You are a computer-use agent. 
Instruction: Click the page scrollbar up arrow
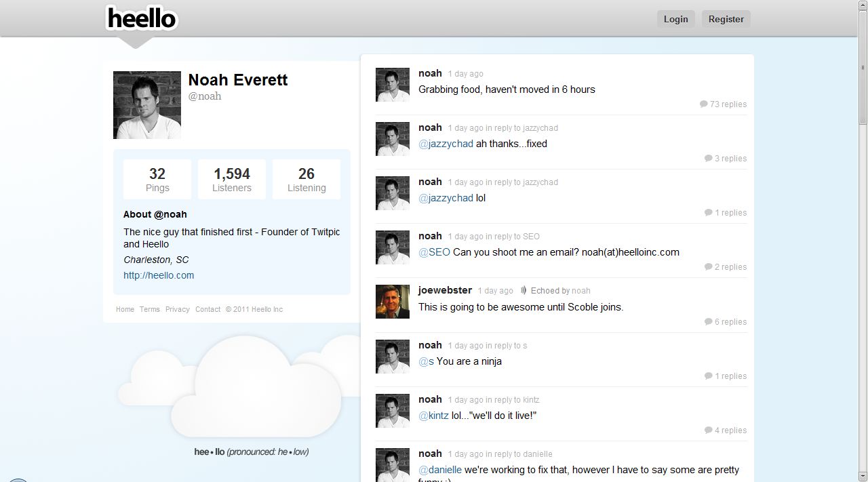click(862, 5)
